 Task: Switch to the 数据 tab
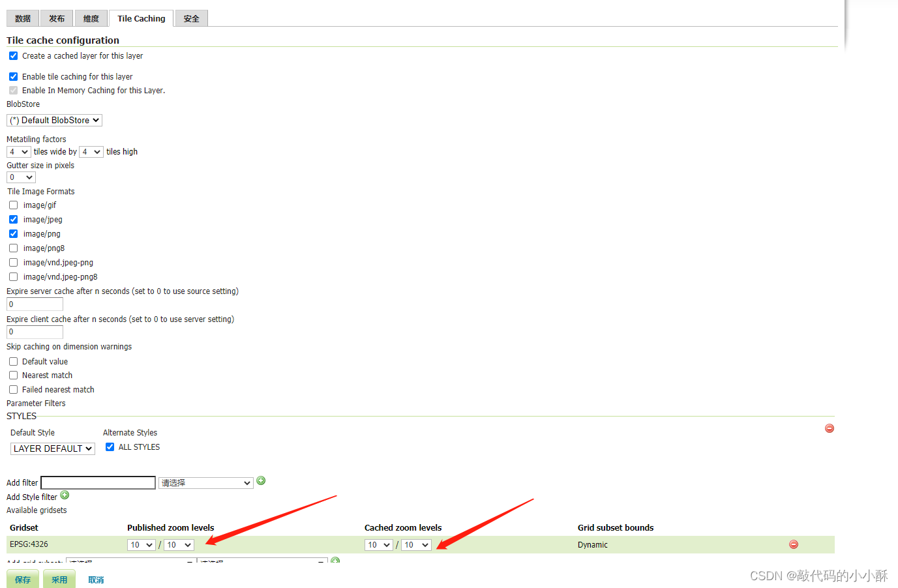(23, 18)
